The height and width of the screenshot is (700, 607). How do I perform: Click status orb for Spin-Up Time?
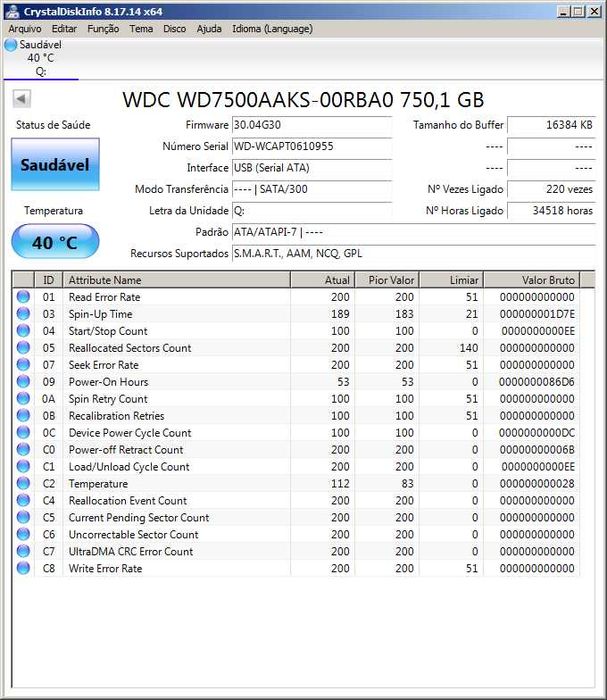click(23, 314)
